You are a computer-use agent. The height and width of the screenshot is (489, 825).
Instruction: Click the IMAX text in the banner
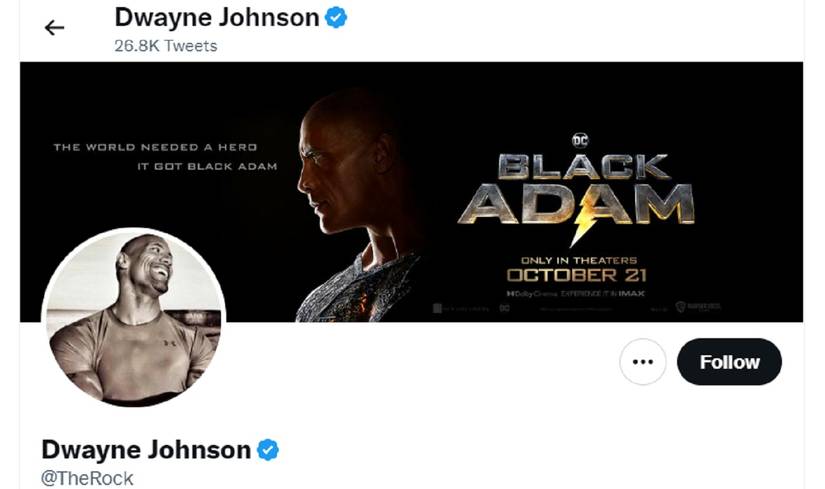631,294
